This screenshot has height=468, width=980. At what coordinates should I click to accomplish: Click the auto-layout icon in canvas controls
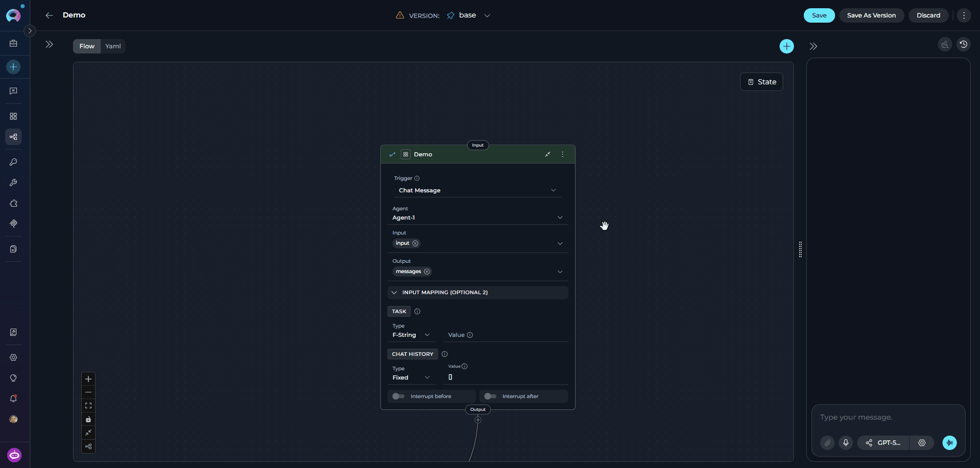pyautogui.click(x=88, y=446)
